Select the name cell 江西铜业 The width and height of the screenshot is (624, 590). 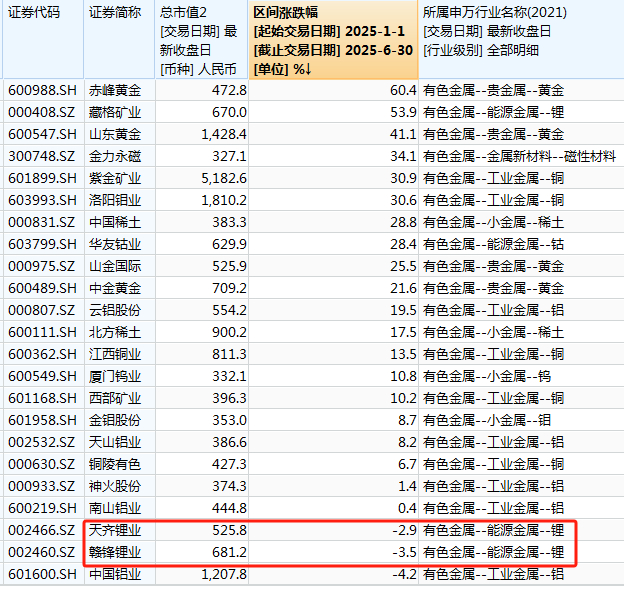coord(115,354)
